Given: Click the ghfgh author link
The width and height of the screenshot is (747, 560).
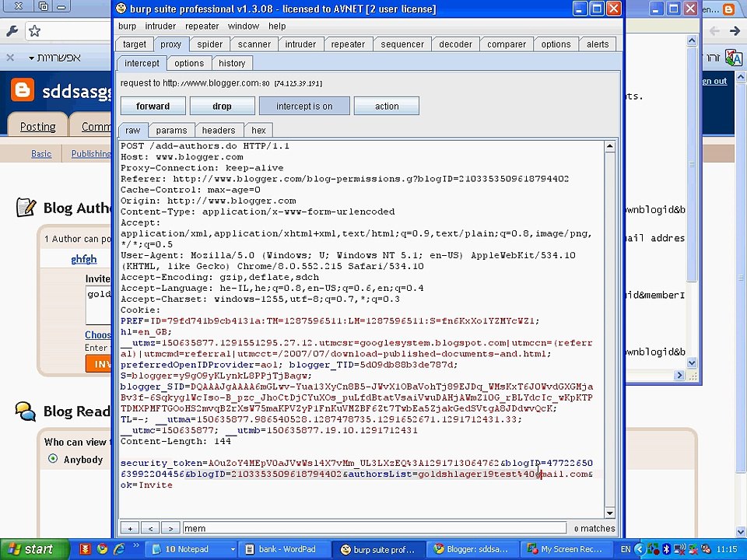Looking at the screenshot, I should tap(84, 259).
